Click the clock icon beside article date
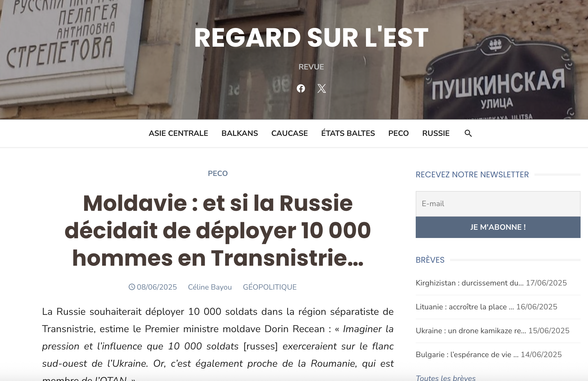Viewport: 588px width, 381px height. tap(132, 287)
